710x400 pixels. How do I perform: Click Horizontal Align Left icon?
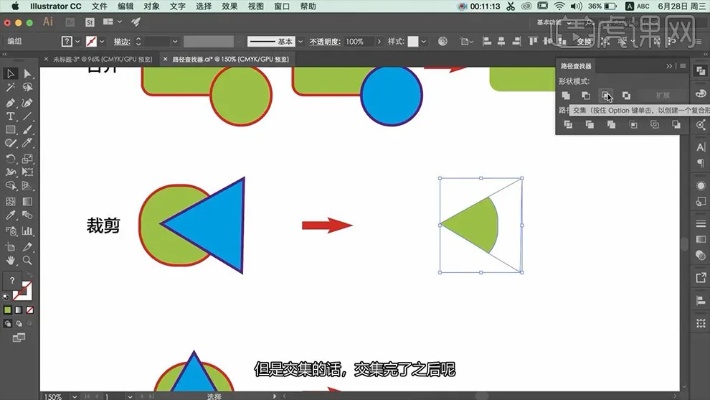487,41
